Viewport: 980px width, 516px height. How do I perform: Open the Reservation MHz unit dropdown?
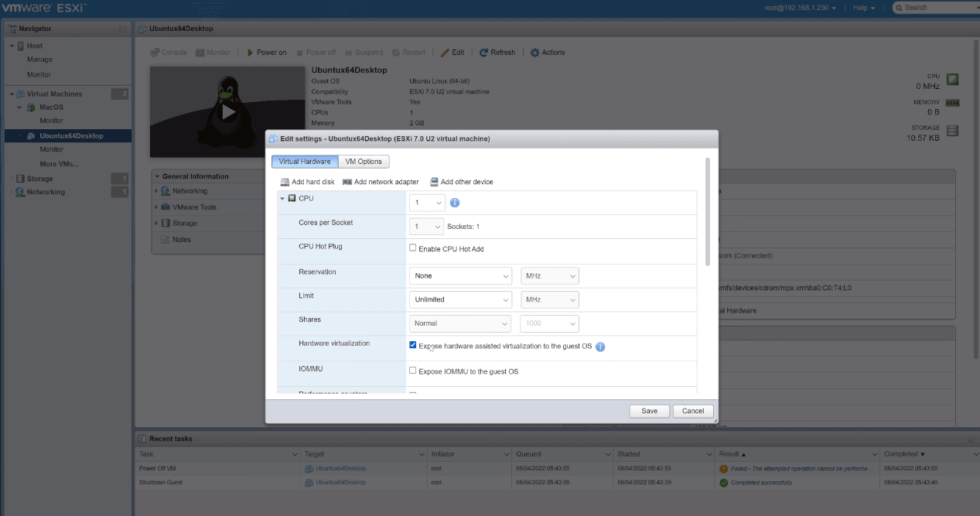[550, 276]
